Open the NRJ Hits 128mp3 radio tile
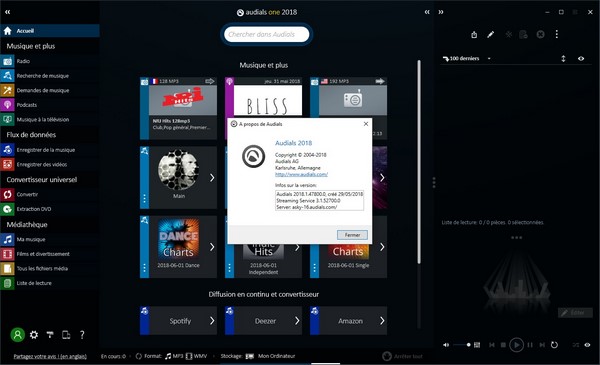 pyautogui.click(x=179, y=108)
